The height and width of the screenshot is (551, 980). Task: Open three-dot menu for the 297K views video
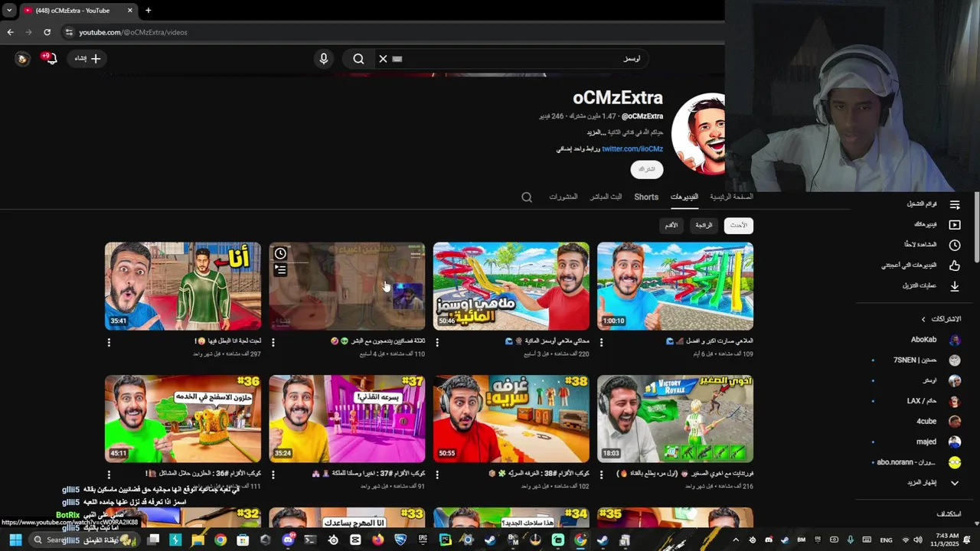(109, 343)
